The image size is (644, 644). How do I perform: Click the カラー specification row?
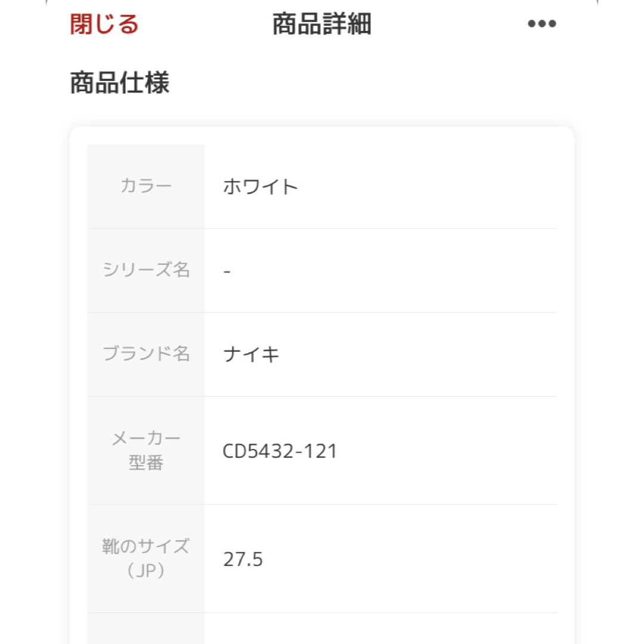click(x=322, y=187)
